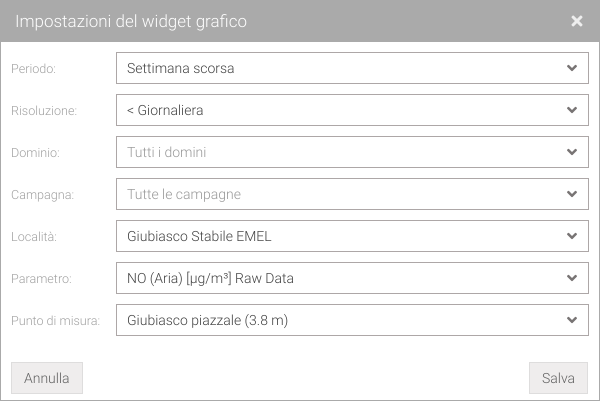The height and width of the screenshot is (401, 600).
Task: Open the Risoluzione dropdown showing Giornaliera
Action: pyautogui.click(x=340, y=110)
